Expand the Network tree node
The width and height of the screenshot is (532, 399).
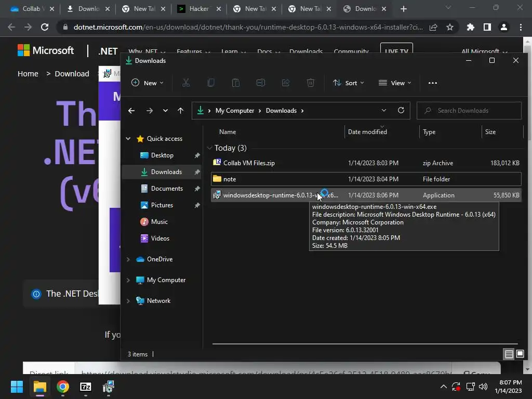128,301
